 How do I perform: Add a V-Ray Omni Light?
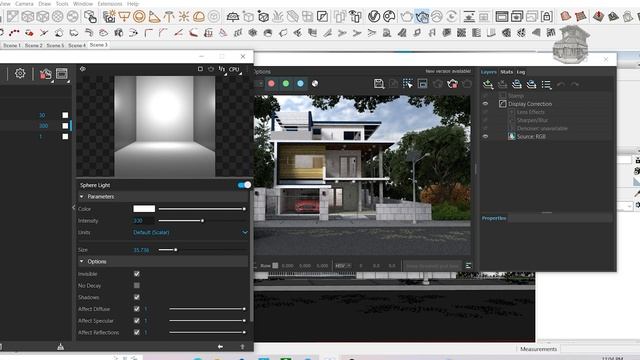point(184,17)
